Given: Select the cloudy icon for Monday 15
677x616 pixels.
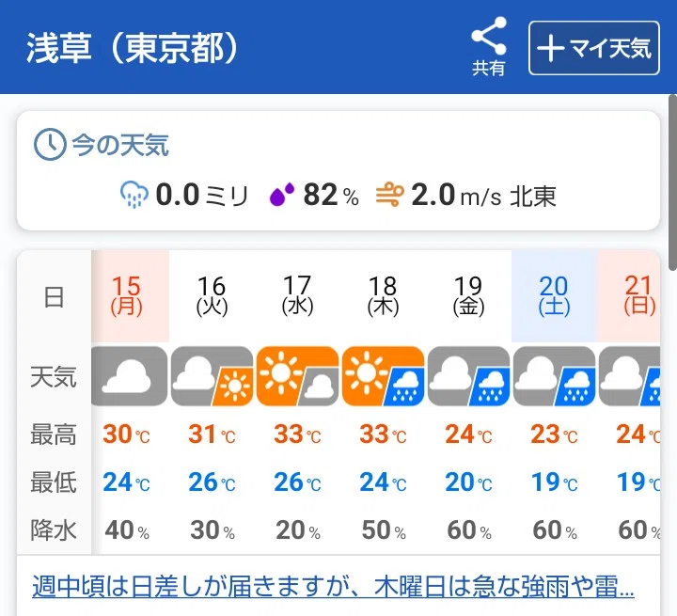Looking at the screenshot, I should (x=129, y=376).
